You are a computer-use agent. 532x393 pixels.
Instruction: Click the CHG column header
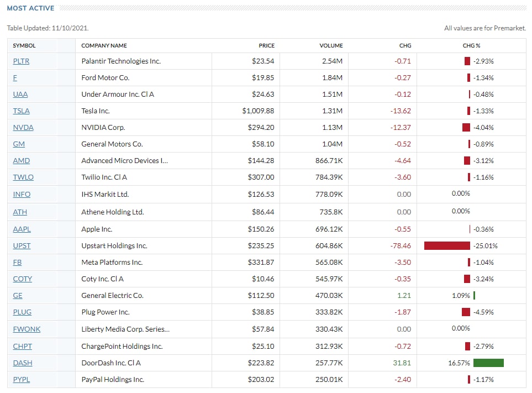pos(405,45)
